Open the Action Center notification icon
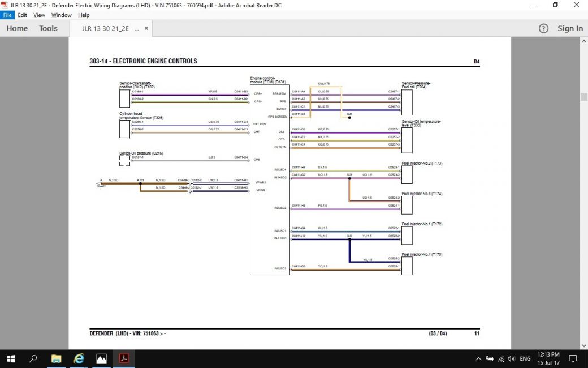 click(573, 358)
